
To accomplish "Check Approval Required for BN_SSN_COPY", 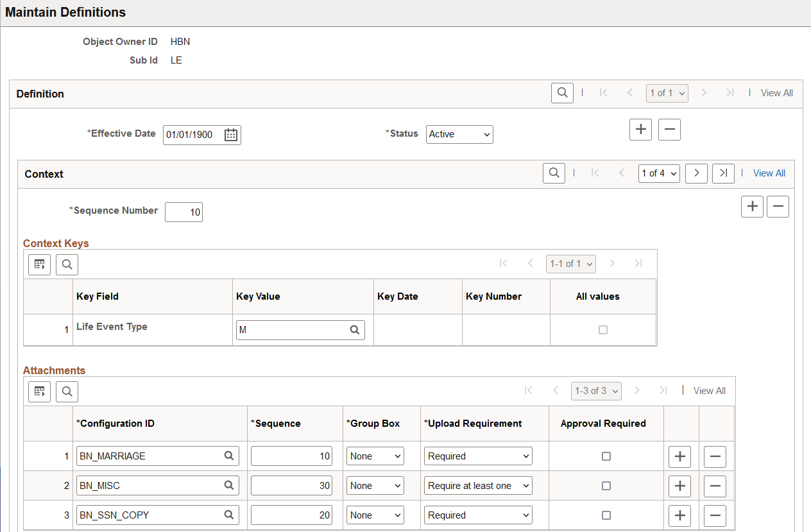I will 606,515.
